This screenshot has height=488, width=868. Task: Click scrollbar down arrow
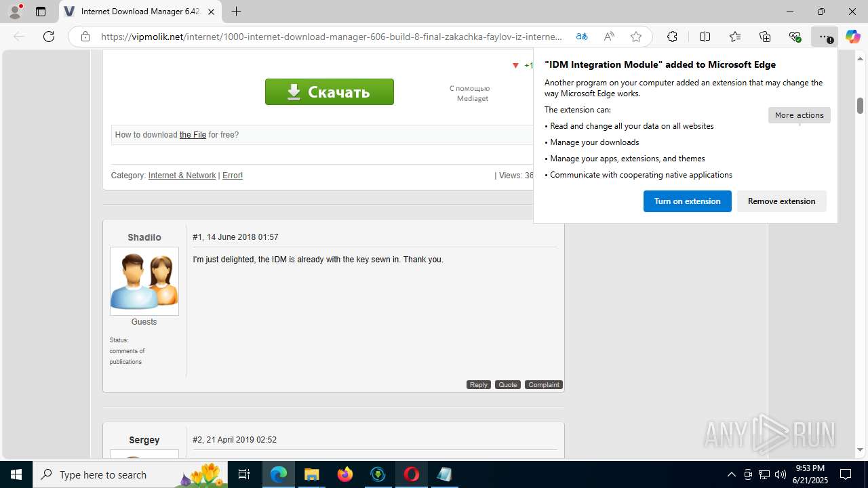pyautogui.click(x=860, y=450)
